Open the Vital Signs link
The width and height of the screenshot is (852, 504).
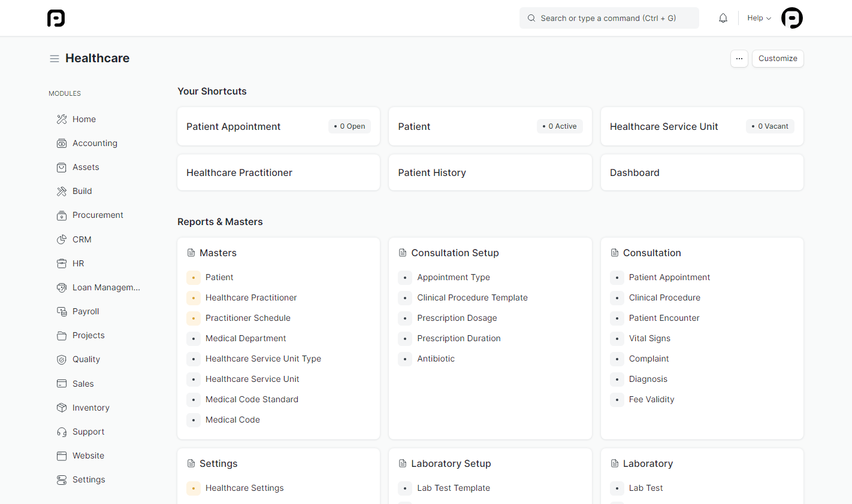pos(649,338)
